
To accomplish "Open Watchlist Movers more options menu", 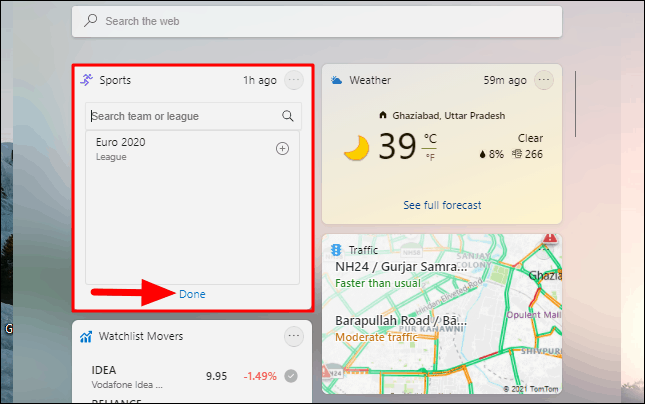I will tap(294, 336).
